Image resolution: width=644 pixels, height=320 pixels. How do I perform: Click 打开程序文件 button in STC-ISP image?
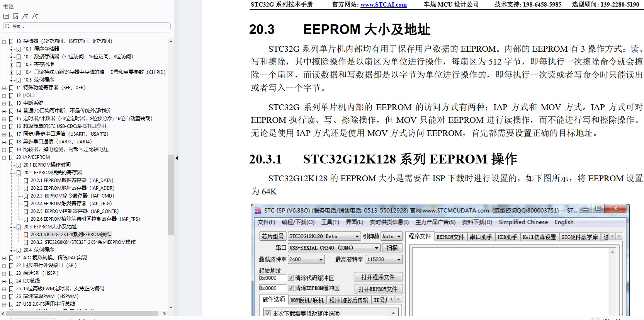click(378, 277)
